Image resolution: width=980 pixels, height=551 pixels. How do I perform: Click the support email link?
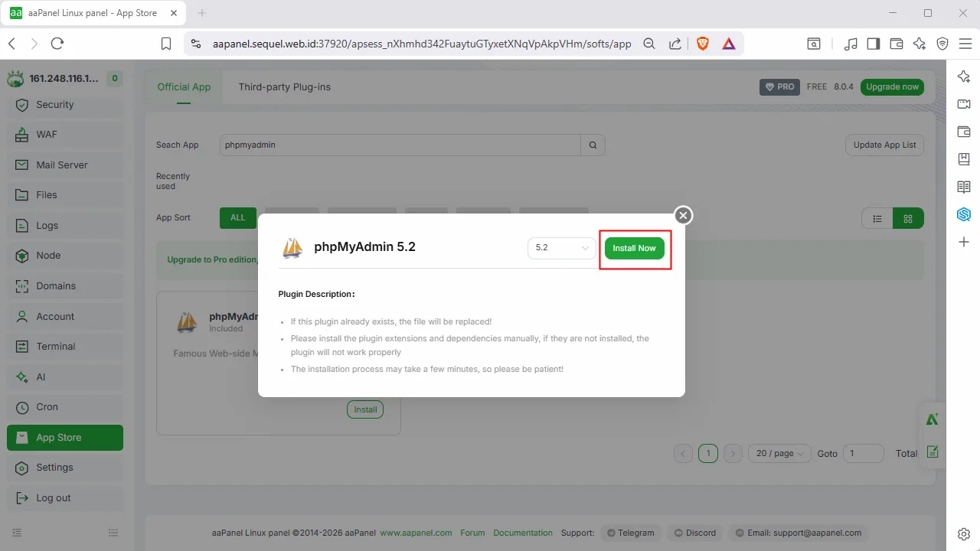click(x=799, y=533)
